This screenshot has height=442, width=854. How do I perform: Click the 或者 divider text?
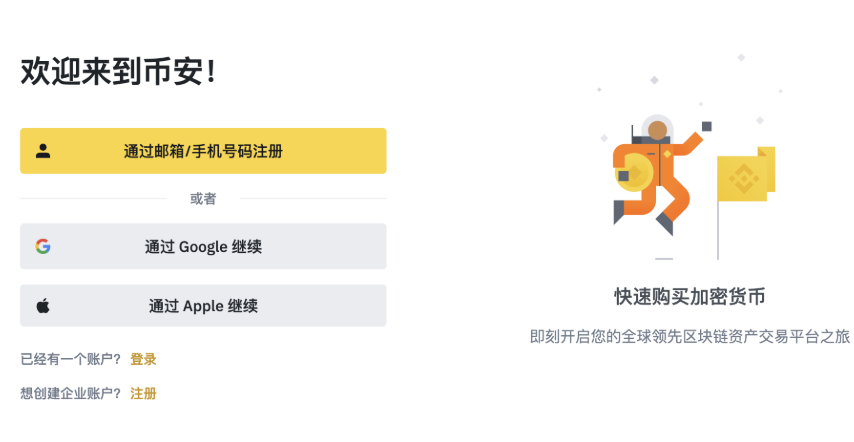[203, 198]
